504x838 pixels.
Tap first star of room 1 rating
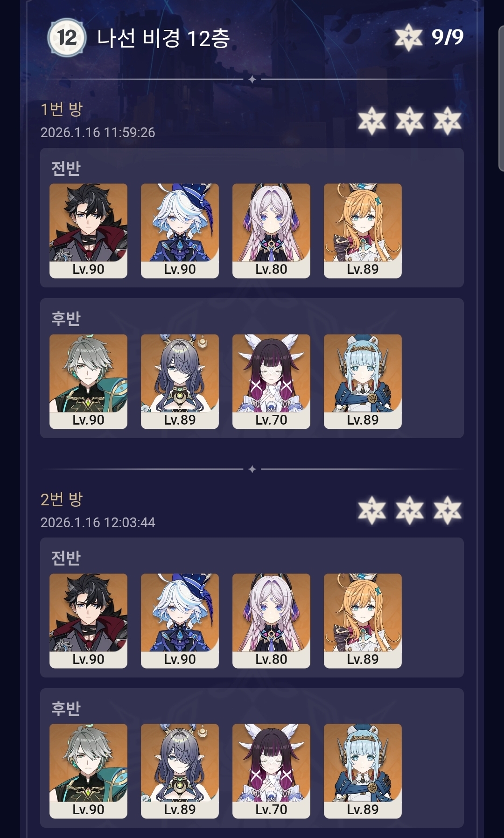(372, 120)
